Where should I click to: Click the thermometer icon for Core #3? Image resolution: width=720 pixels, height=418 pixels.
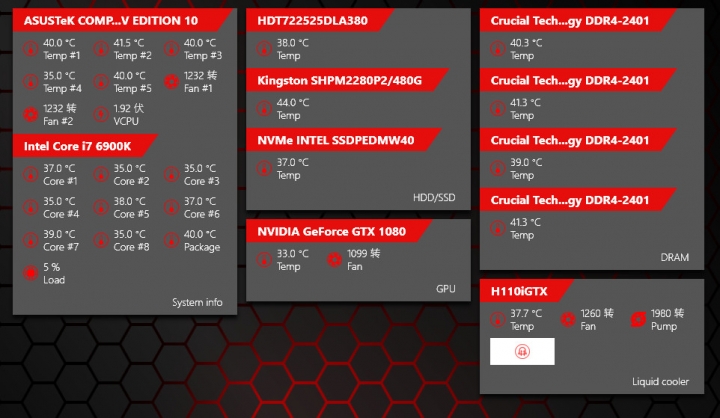(x=171, y=175)
